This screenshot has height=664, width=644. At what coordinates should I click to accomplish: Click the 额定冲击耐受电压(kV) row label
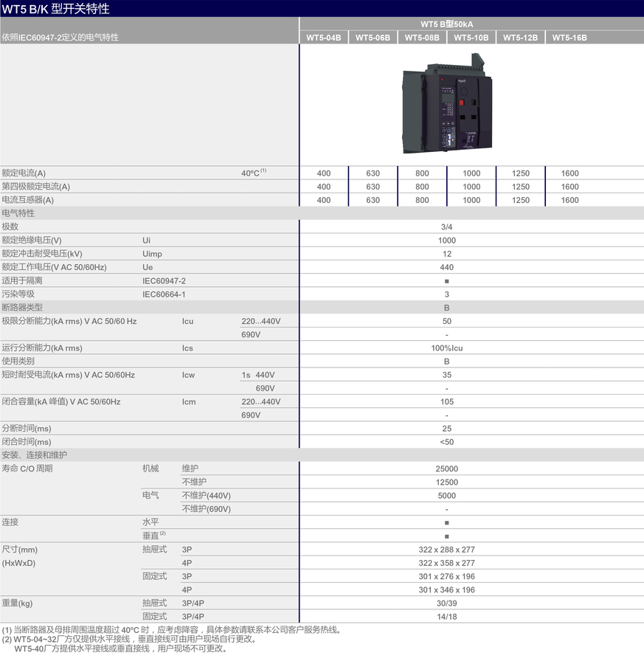click(41, 254)
